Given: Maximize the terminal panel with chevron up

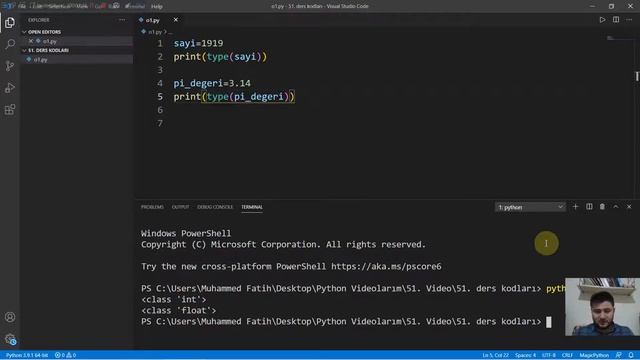Looking at the screenshot, I should pos(616,207).
